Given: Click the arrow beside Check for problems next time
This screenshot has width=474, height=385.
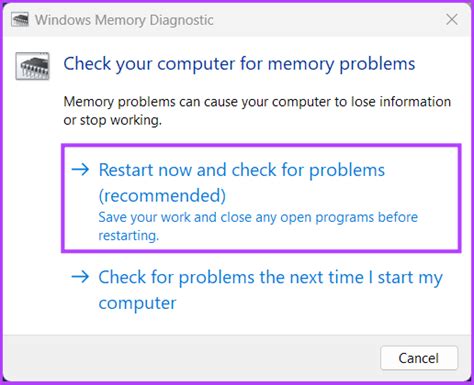Looking at the screenshot, I should 80,277.
